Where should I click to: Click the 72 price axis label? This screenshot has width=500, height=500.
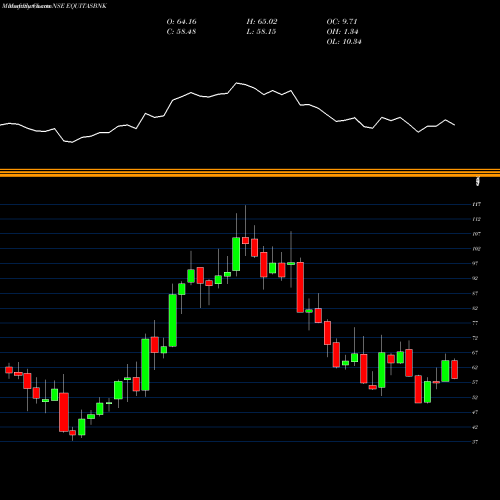pos(475,338)
